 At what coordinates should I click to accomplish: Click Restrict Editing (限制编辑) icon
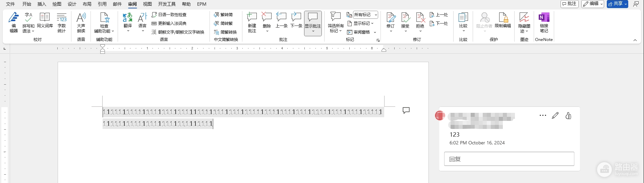(503, 20)
